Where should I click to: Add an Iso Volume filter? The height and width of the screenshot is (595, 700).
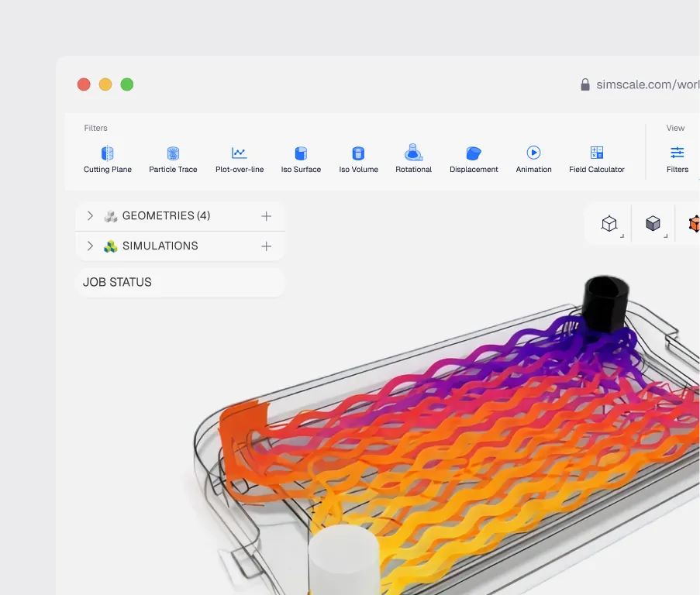pyautogui.click(x=358, y=160)
